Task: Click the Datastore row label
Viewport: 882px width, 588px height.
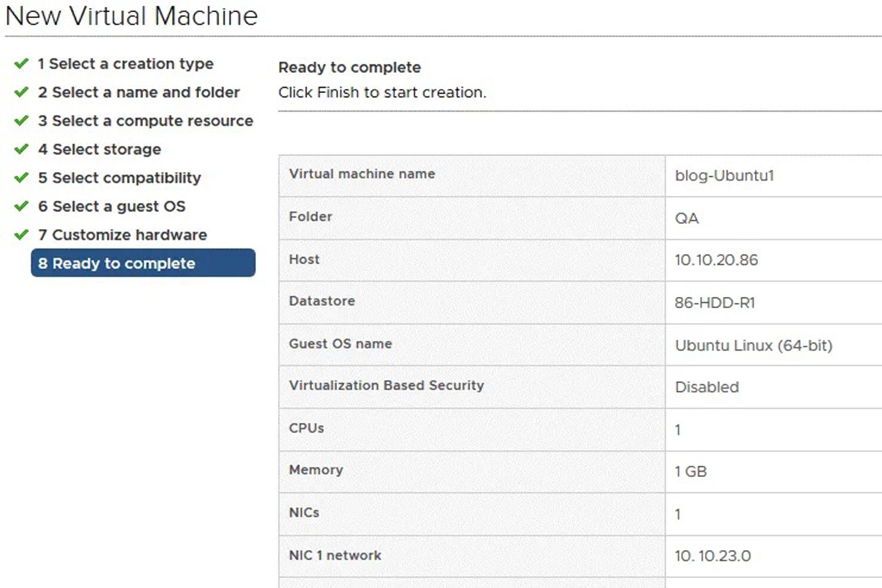Action: point(322,301)
